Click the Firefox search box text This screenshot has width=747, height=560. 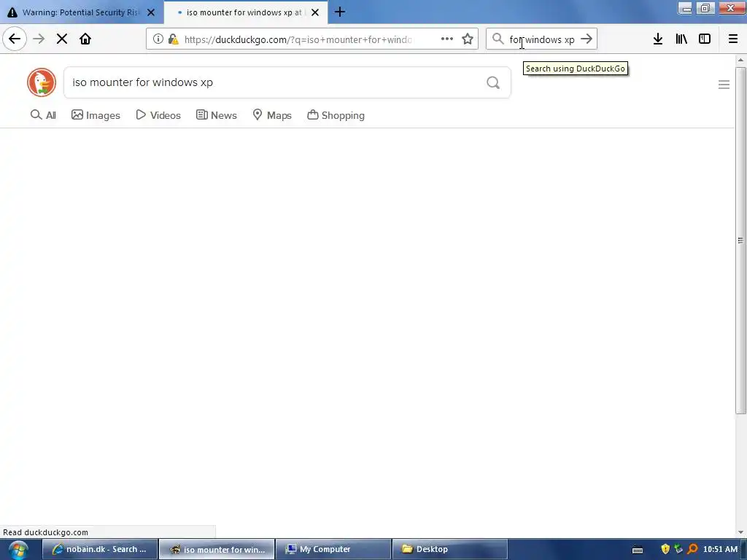(542, 39)
